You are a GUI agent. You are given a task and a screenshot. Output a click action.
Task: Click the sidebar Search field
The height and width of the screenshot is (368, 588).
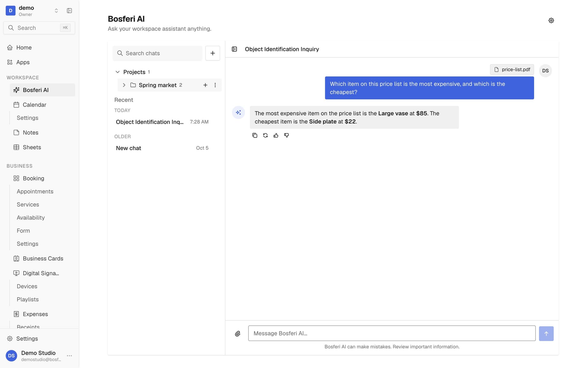39,28
